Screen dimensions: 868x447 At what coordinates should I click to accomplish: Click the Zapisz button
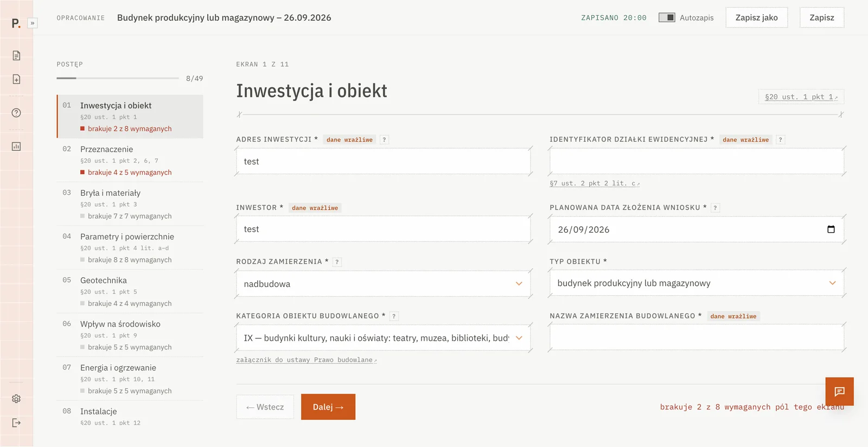coord(822,18)
